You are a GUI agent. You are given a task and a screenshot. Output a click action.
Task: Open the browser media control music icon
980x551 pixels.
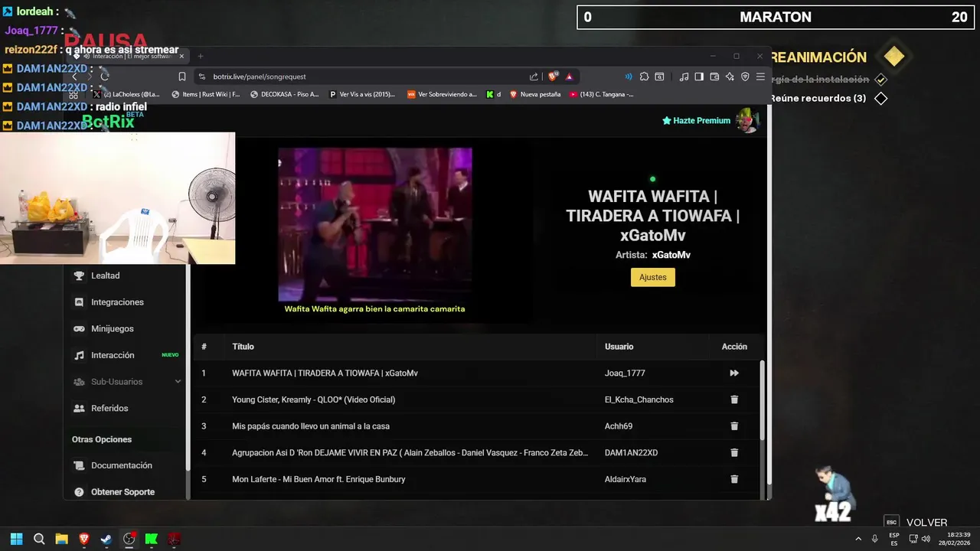pyautogui.click(x=684, y=77)
